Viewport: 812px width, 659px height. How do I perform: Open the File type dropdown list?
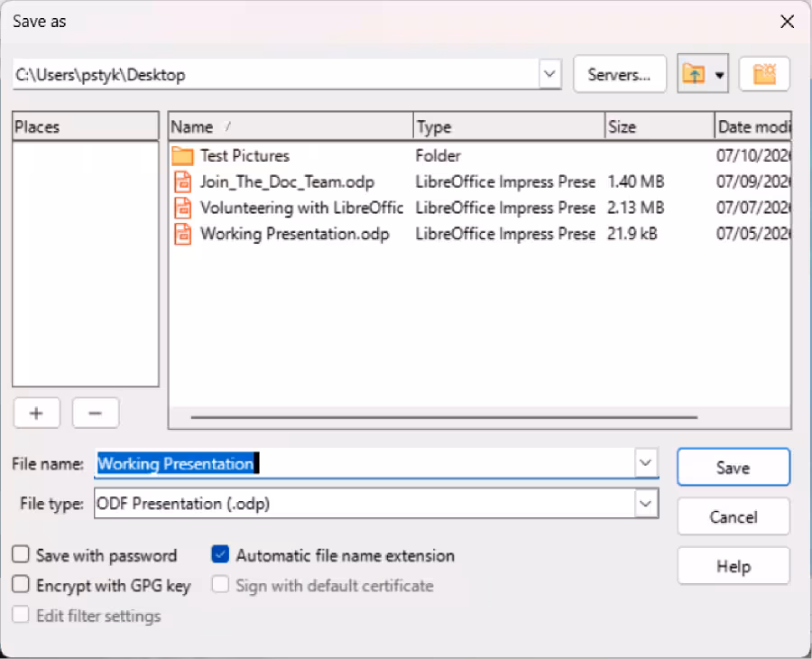[x=645, y=503]
